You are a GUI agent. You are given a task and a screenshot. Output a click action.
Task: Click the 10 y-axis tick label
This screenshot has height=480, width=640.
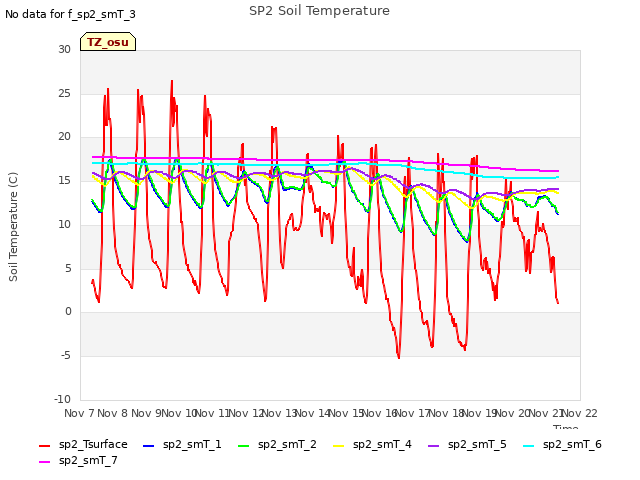[x=64, y=224]
